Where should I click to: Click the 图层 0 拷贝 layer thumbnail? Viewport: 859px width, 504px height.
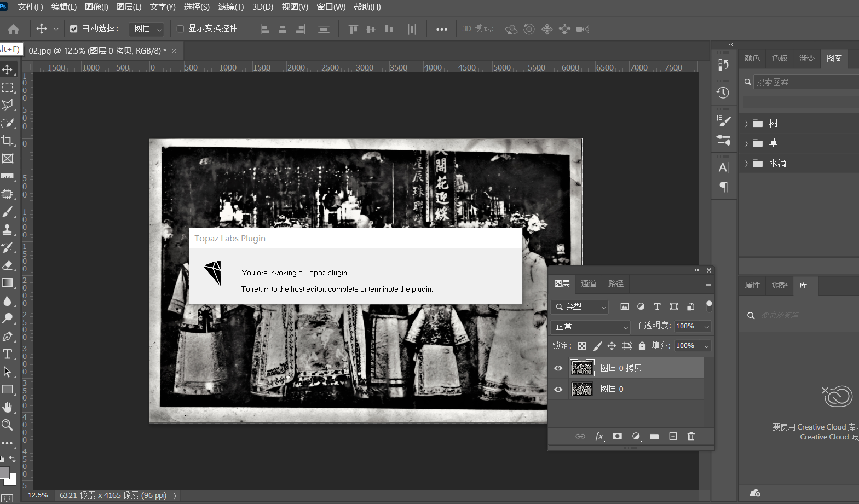582,368
